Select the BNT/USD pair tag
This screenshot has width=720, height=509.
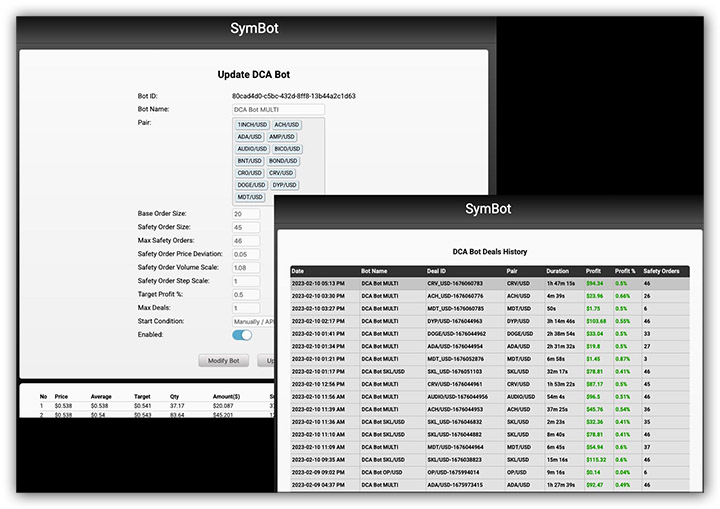[x=249, y=161]
